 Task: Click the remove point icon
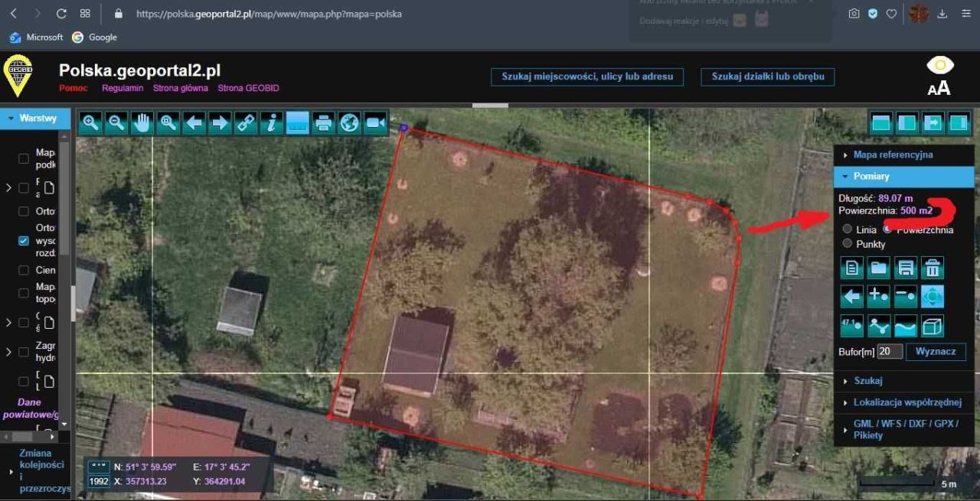[906, 296]
